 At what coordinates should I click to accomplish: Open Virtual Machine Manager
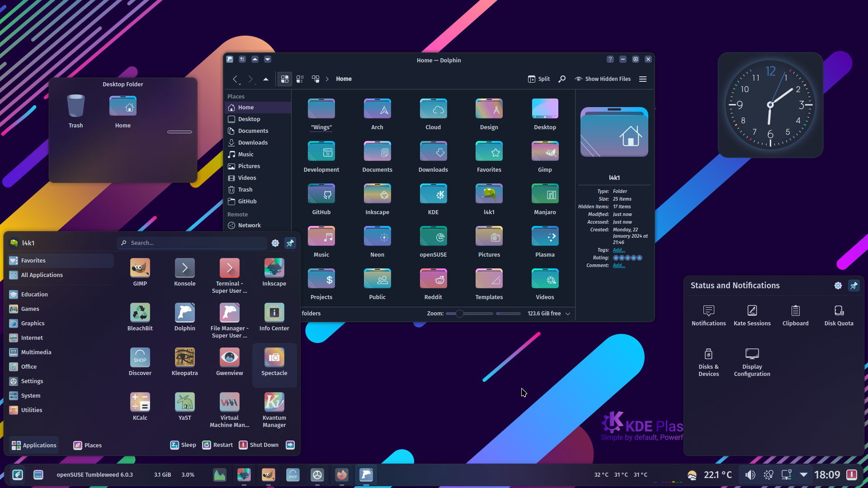pos(229,410)
